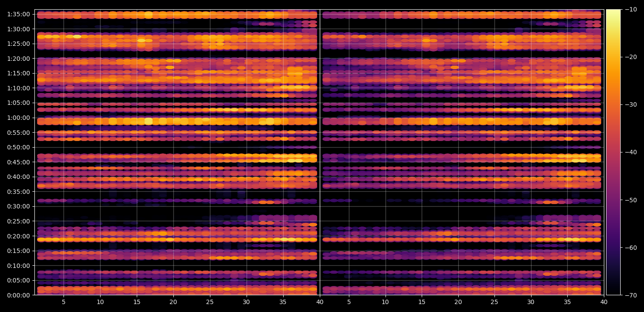
Task: Click x-axis label 15 under left heatmap
Action: tap(137, 302)
